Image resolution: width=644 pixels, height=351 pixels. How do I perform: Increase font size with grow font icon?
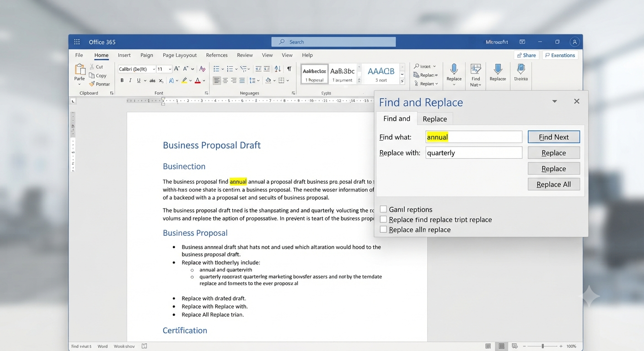[177, 69]
